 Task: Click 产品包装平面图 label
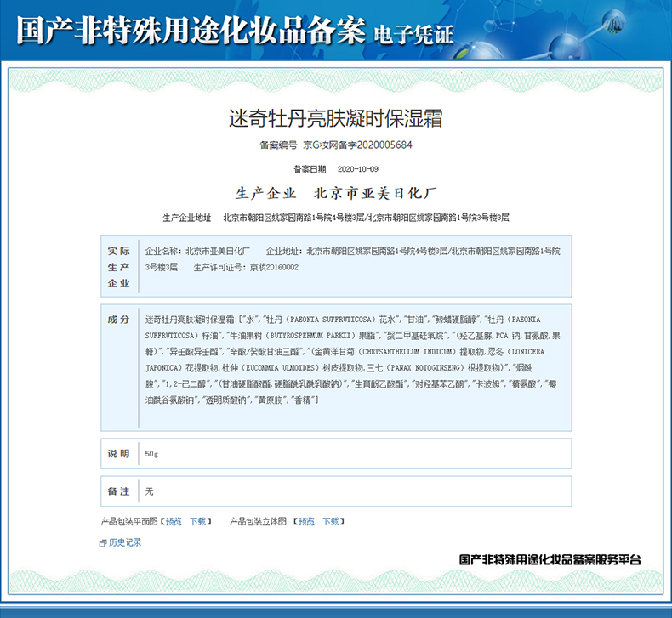[x=129, y=521]
